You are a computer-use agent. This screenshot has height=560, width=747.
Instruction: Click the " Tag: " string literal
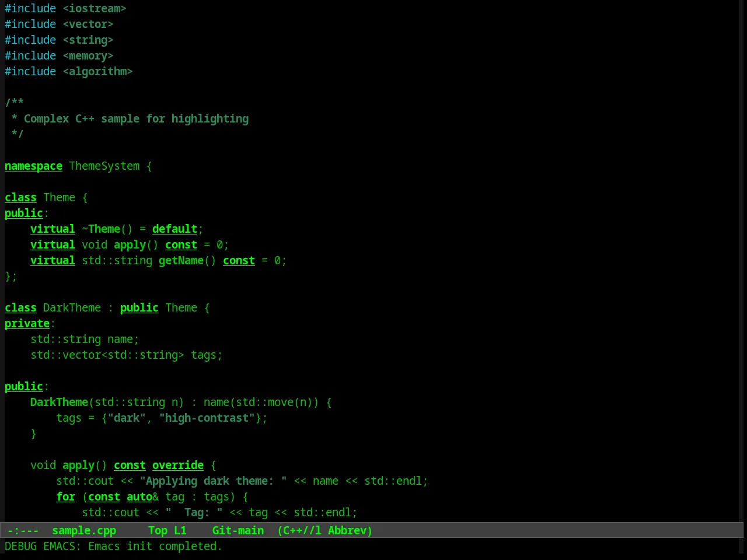[194, 512]
